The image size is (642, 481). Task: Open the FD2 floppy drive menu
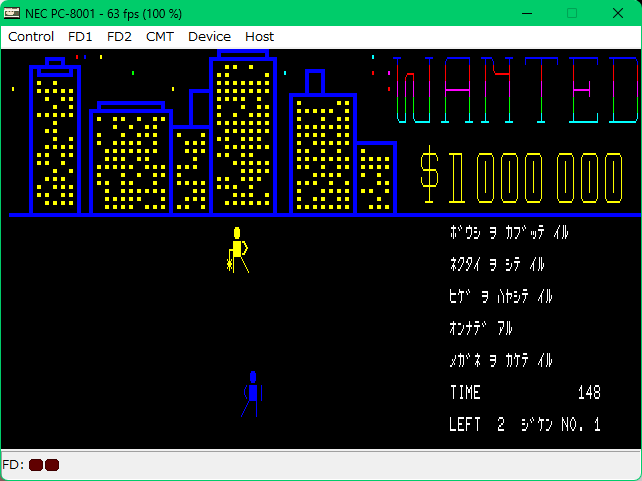coord(119,36)
